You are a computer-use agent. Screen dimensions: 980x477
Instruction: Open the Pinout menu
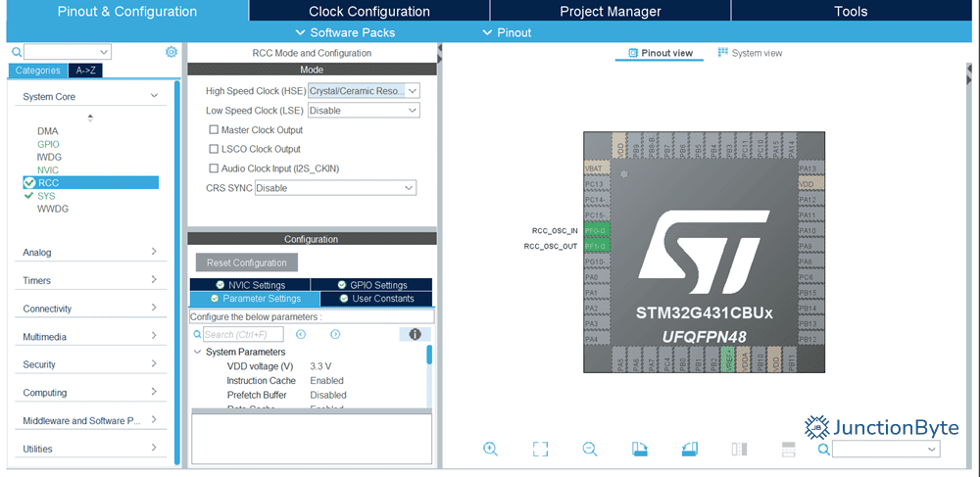coord(507,32)
